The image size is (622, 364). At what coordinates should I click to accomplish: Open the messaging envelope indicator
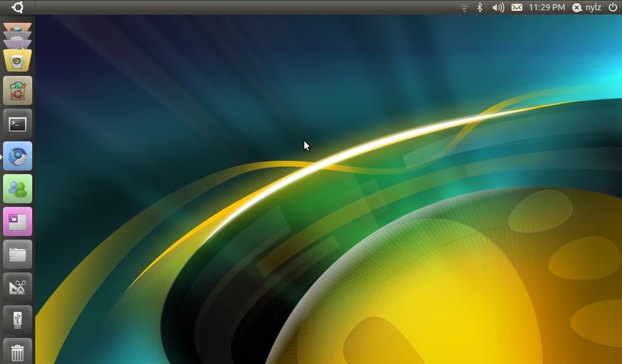(516, 7)
